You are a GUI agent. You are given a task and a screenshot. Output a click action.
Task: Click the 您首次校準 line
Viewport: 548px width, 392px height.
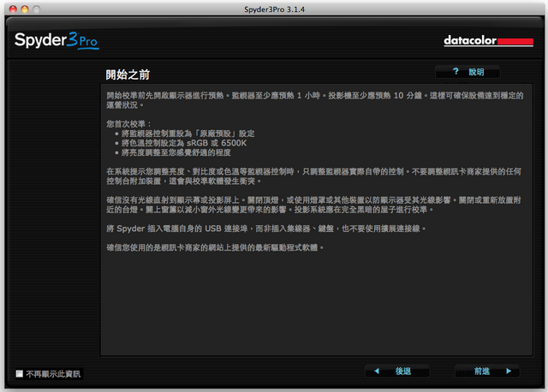point(128,124)
